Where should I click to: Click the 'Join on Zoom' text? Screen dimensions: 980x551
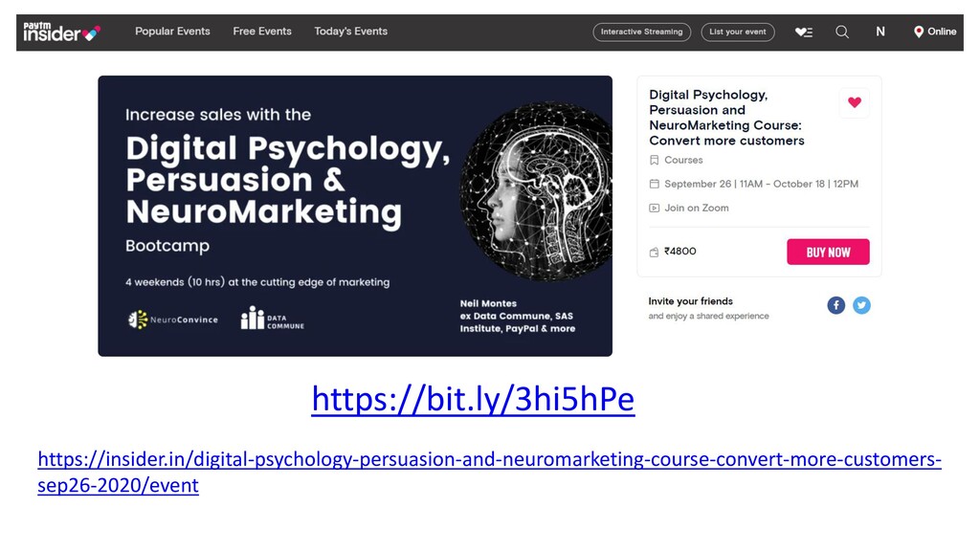(697, 208)
